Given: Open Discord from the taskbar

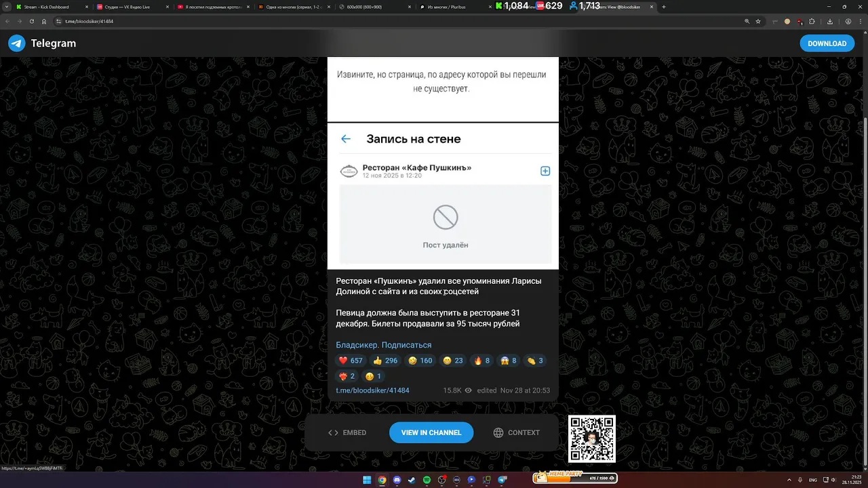Looking at the screenshot, I should (x=397, y=480).
